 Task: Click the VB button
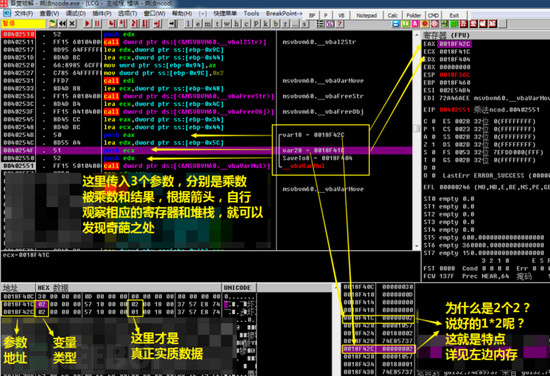click(341, 15)
